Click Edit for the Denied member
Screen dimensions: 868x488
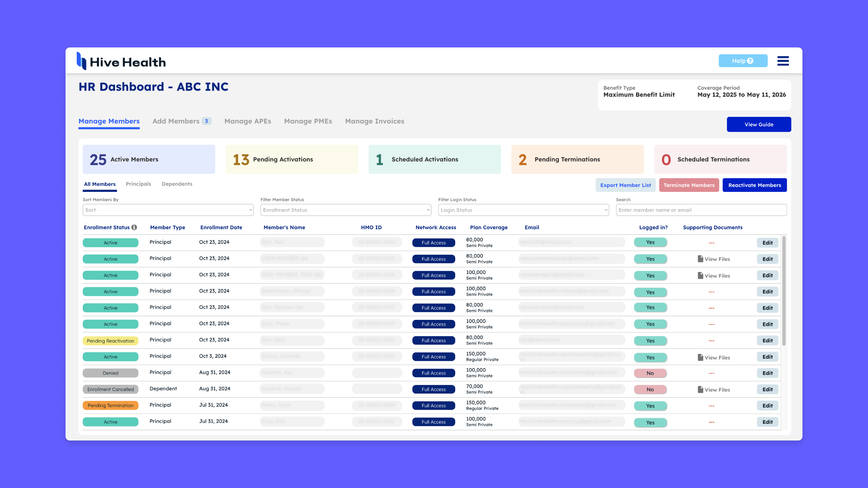click(x=767, y=373)
